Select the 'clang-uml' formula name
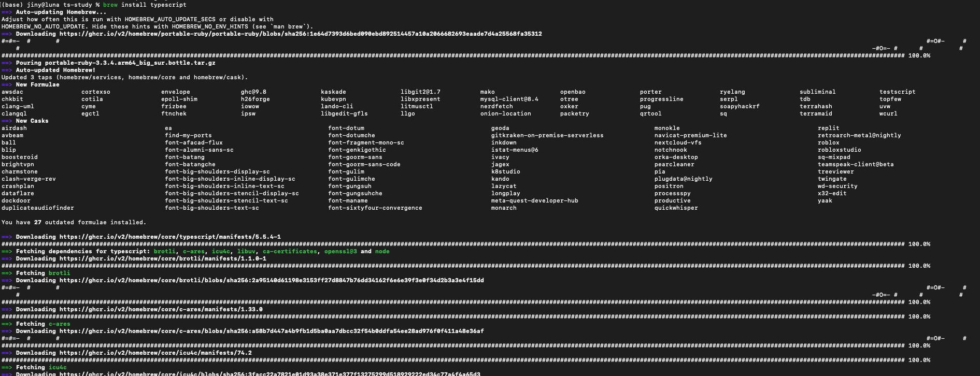 point(18,106)
